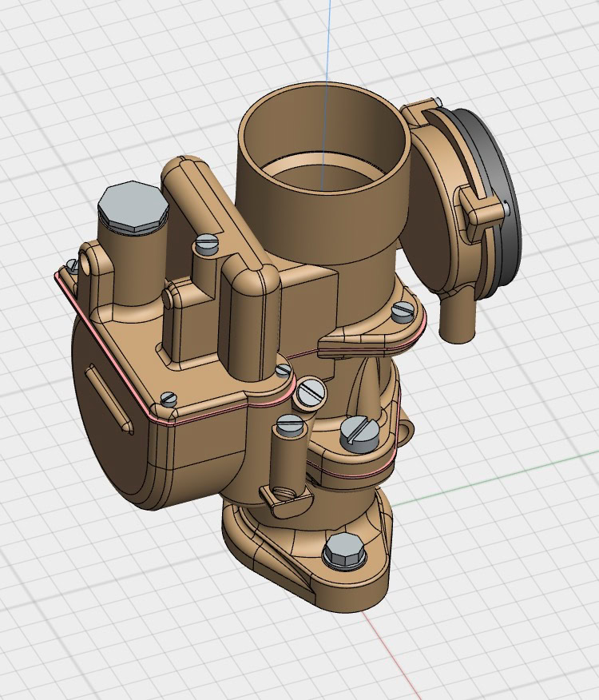Screen dimensions: 599x700
Task: Select the largest slotted screw plug
Action: click(x=356, y=432)
